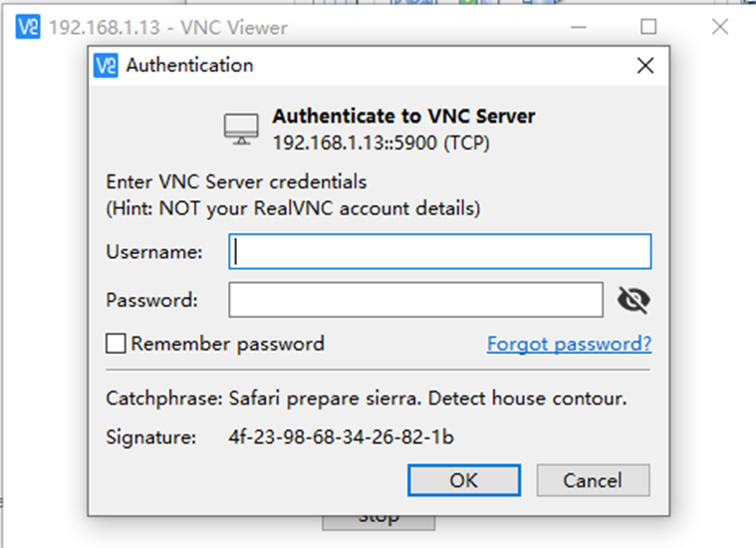Click the Remember password label text
The width and height of the screenshot is (756, 548).
(227, 344)
